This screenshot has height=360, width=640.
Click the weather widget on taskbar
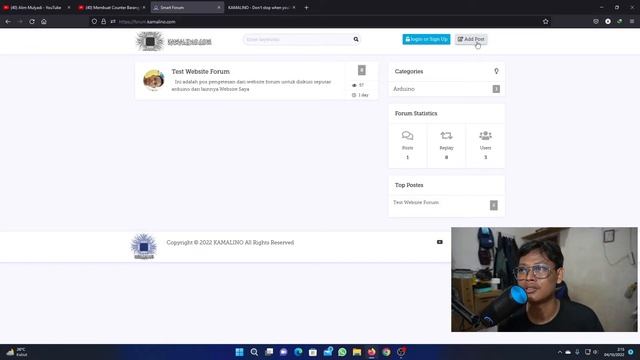[x=17, y=352]
